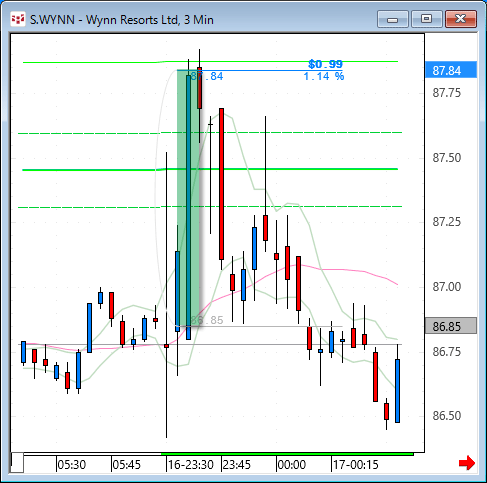Click the $0.99 measurement label
The image size is (487, 483).
click(x=325, y=64)
